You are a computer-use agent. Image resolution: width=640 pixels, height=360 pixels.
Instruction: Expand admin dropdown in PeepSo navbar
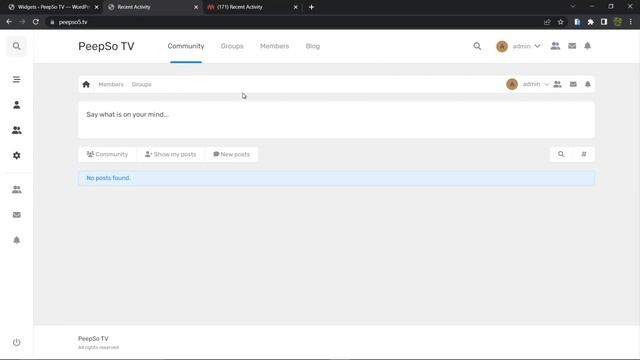pos(546,84)
